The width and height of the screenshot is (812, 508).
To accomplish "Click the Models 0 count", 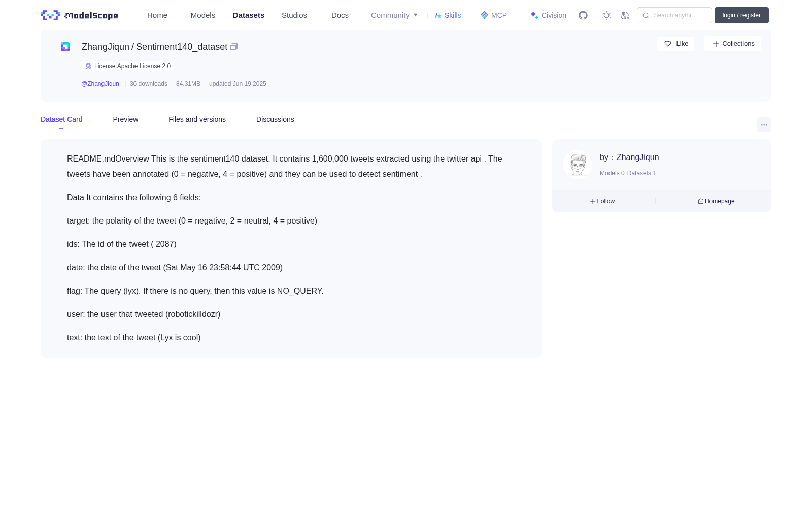I will pos(612,173).
